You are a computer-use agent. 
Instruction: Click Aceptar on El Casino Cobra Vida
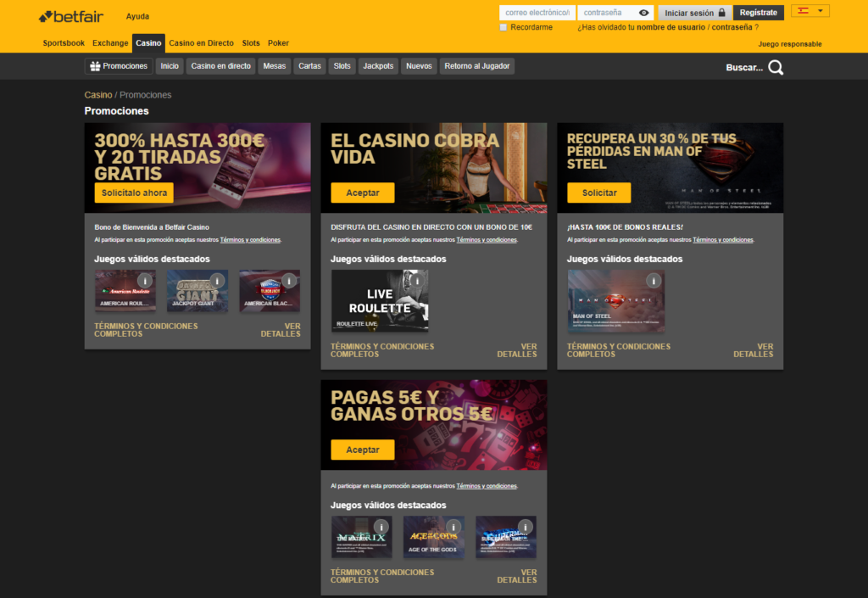[x=362, y=193]
